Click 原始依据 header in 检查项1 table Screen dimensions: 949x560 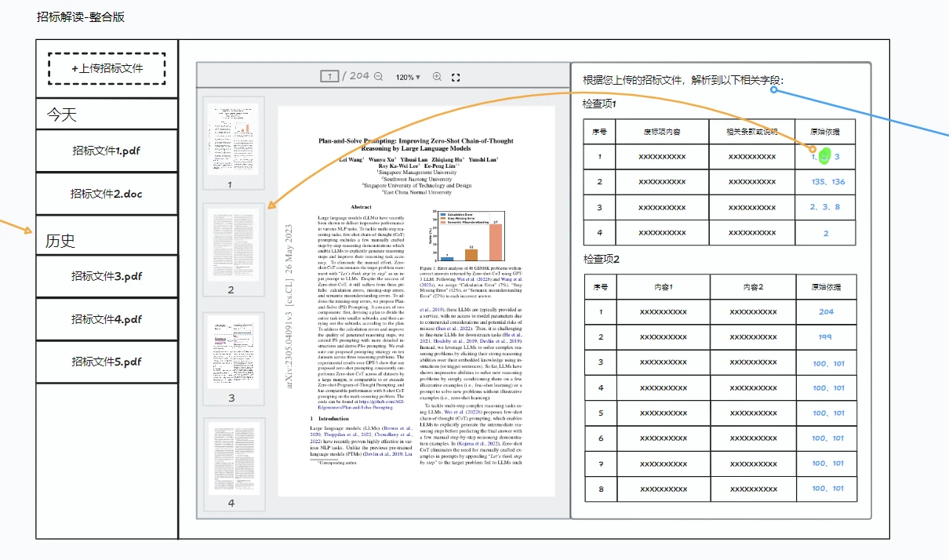pyautogui.click(x=825, y=132)
